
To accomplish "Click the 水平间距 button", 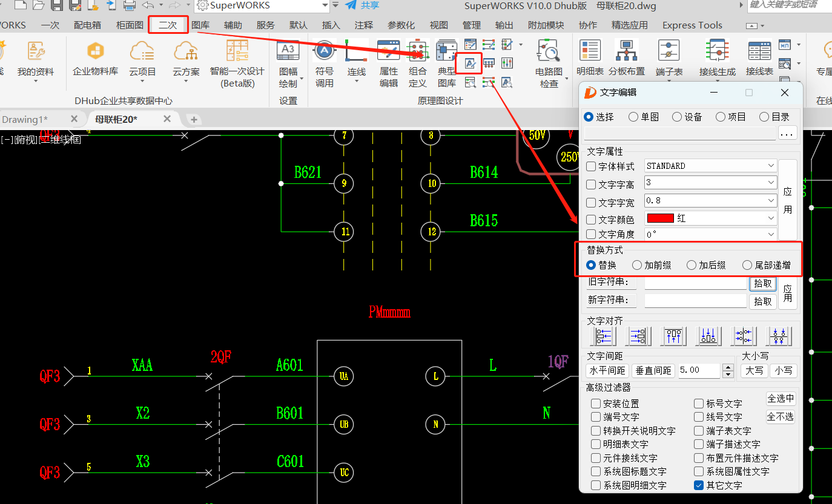I will [x=607, y=370].
